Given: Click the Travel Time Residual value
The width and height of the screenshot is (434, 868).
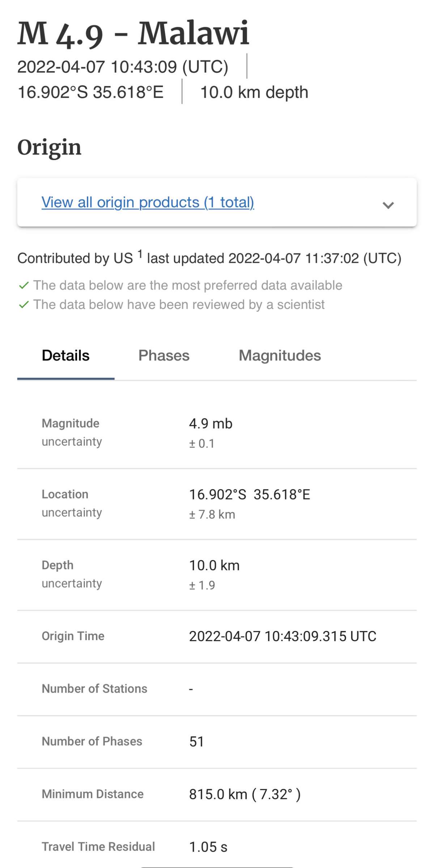Looking at the screenshot, I should coord(208,847).
